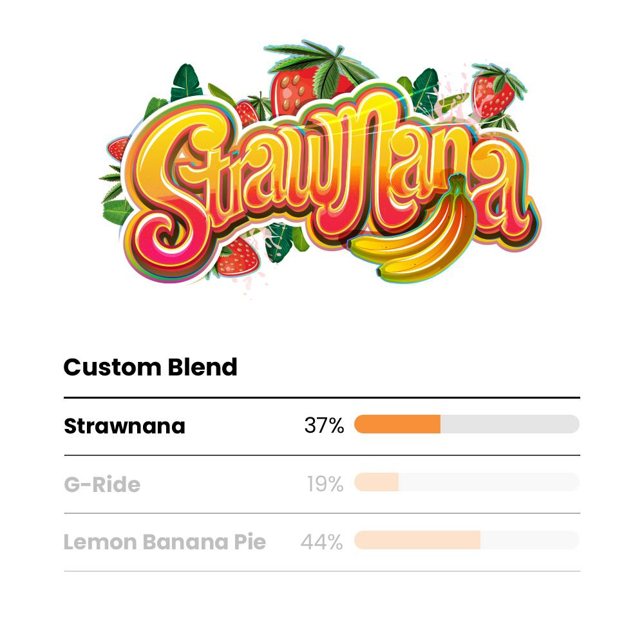
Task: Click the strawberry beside the banana leaves below the logo
Action: pos(239,256)
